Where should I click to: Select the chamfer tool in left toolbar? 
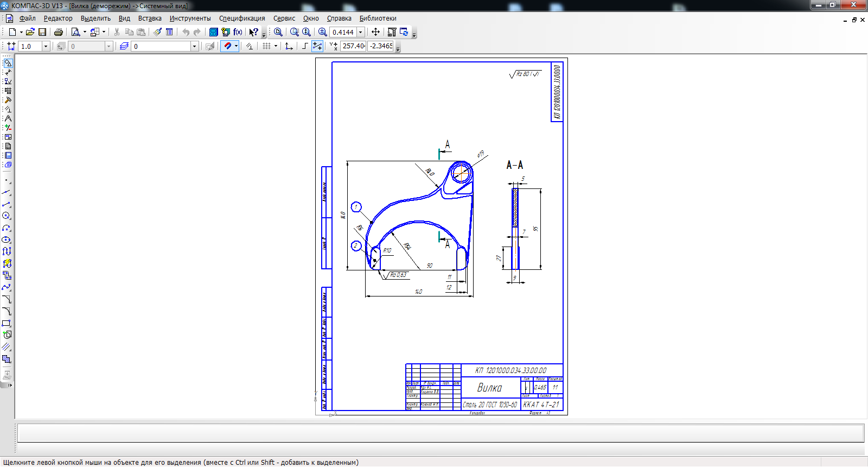coord(7,299)
